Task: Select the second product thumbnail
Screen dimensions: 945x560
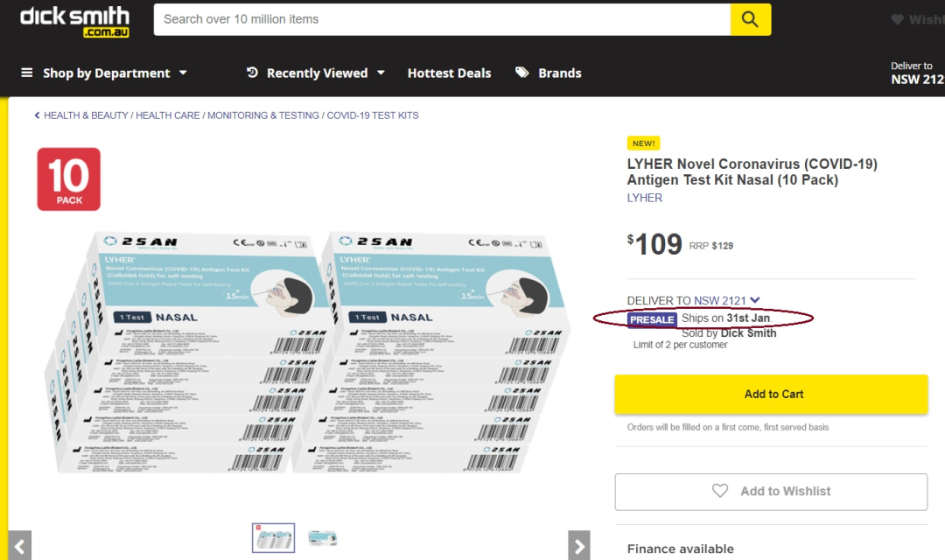Action: (322, 538)
